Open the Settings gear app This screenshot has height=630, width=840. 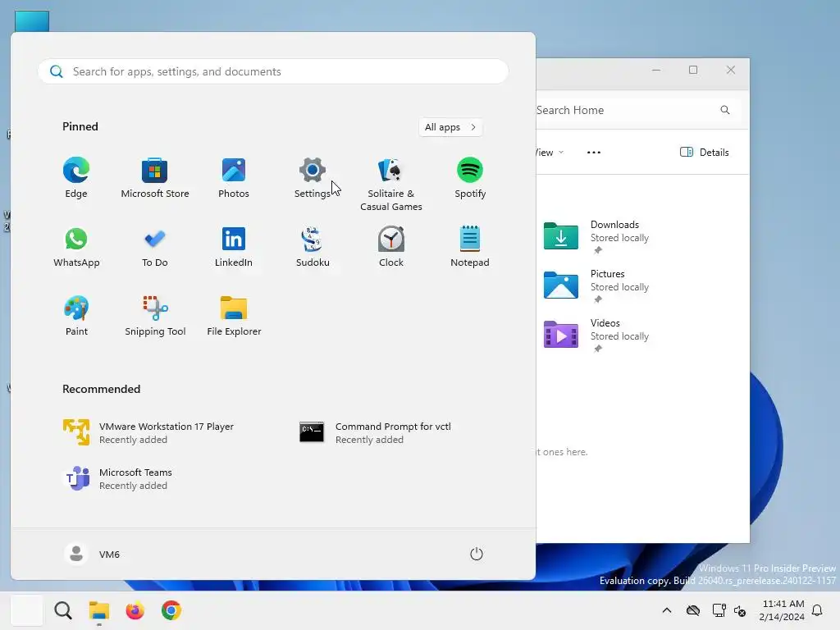tap(313, 178)
